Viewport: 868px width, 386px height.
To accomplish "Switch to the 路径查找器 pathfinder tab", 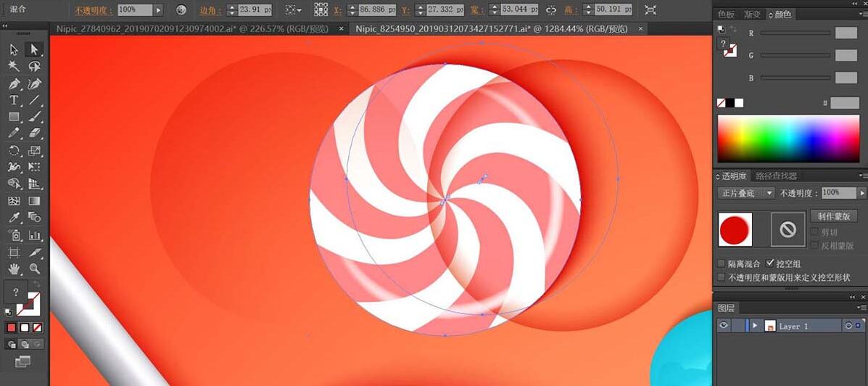I will 776,176.
